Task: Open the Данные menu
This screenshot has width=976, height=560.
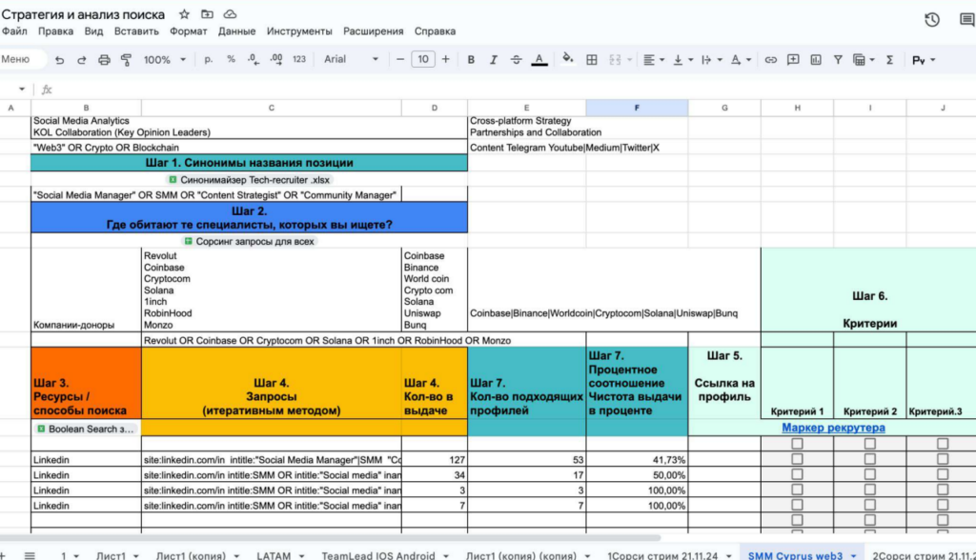Action: coord(236,31)
